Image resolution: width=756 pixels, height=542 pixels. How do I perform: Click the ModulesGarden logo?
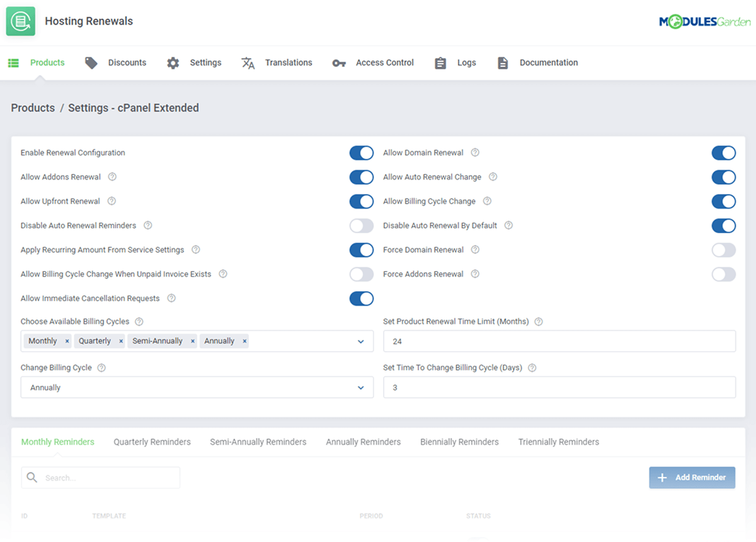click(x=705, y=22)
